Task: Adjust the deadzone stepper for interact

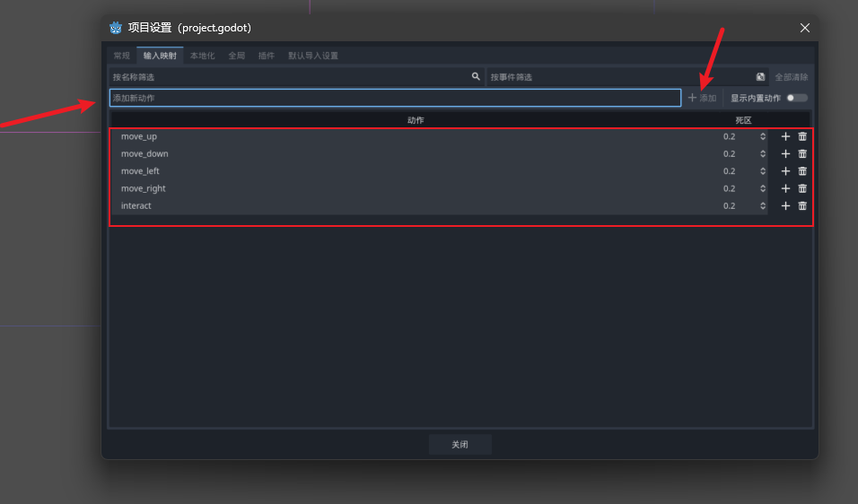Action: [763, 206]
